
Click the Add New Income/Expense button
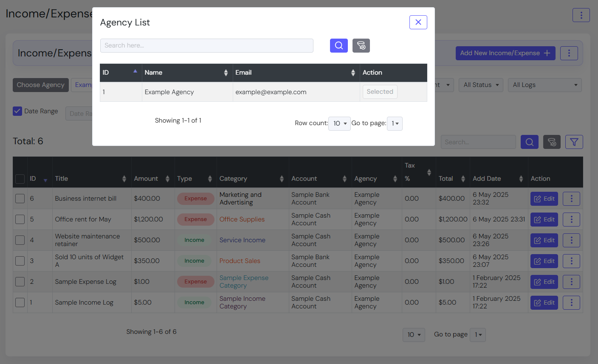505,53
